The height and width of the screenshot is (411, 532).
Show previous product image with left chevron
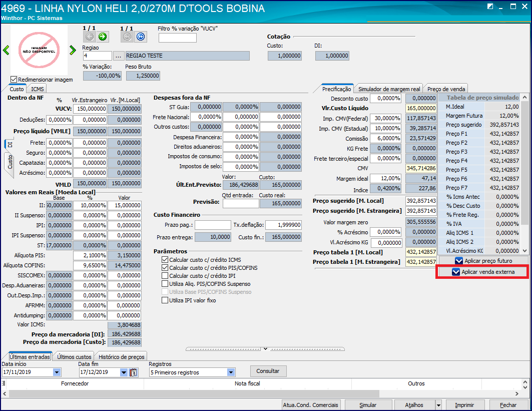point(6,50)
